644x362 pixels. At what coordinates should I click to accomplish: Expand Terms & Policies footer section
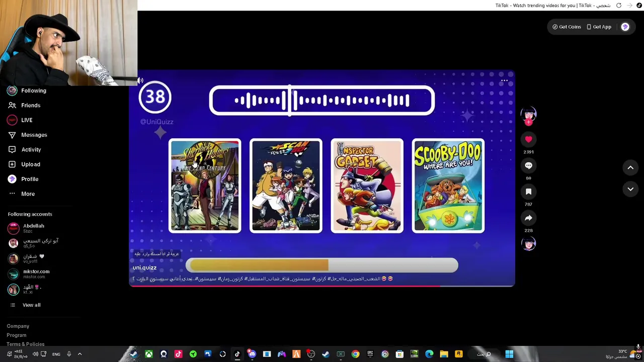tap(26, 344)
